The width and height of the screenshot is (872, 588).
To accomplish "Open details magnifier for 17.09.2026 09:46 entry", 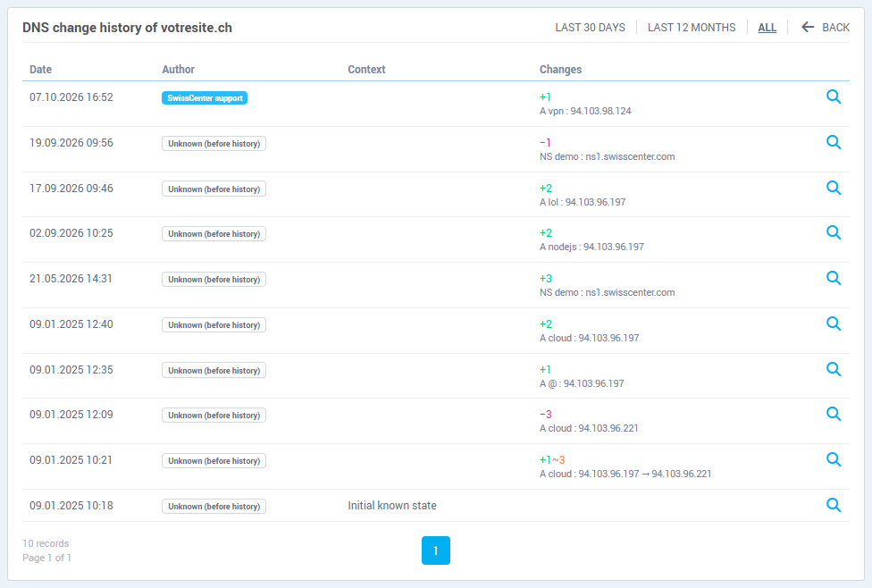I will point(833,188).
